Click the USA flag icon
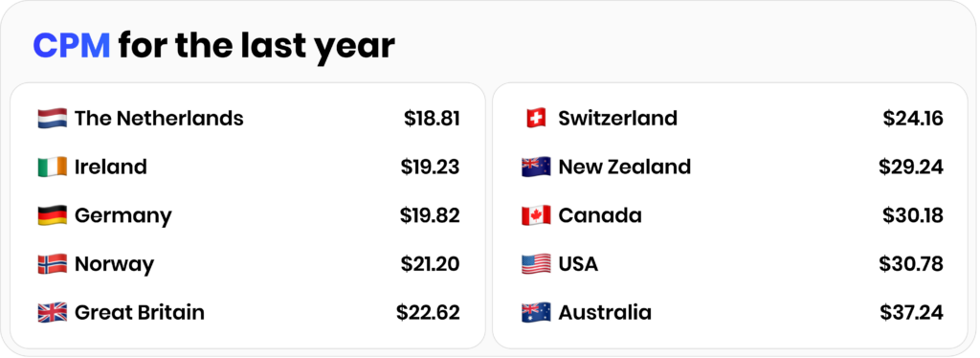 coord(536,263)
